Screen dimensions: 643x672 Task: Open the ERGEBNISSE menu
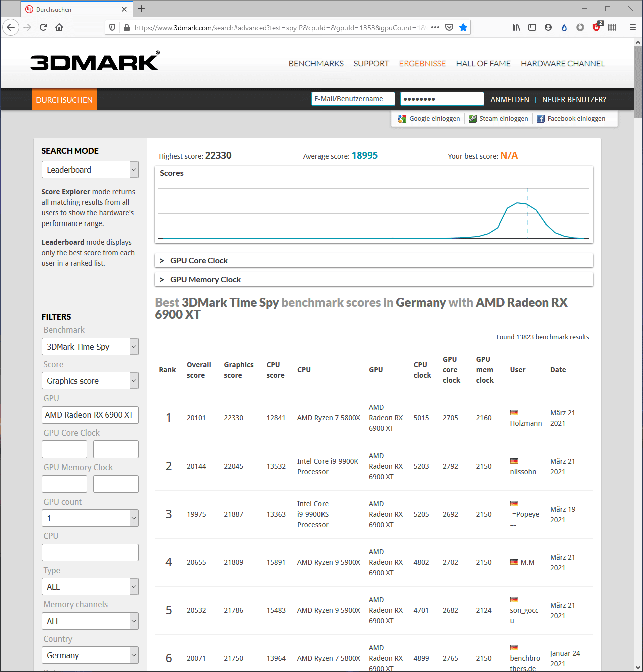422,64
